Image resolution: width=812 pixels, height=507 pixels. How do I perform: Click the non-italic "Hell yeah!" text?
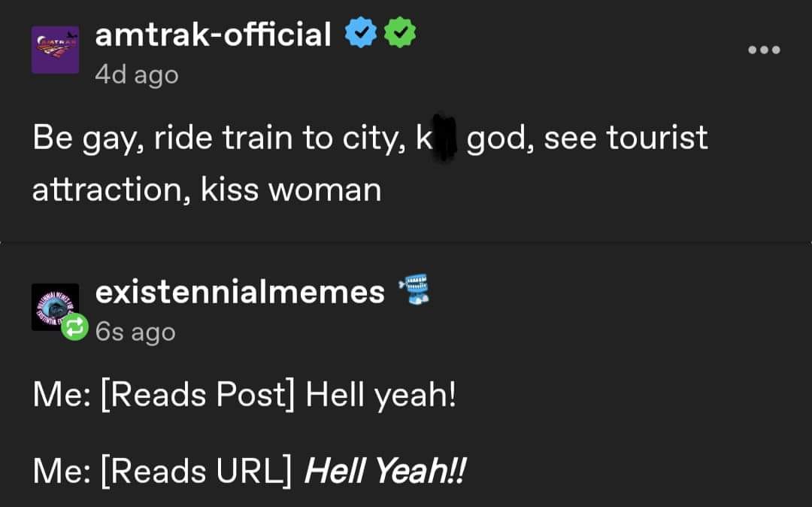click(x=380, y=395)
